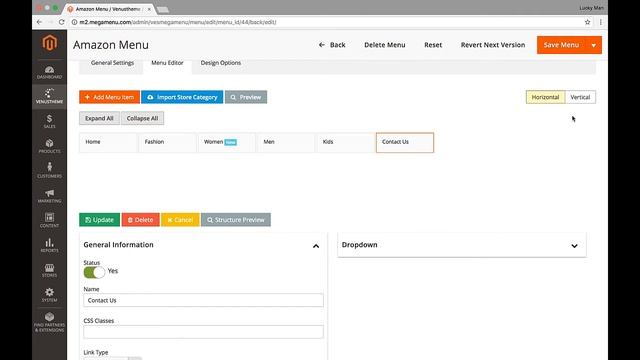Click the Lucky Man profile label
The height and width of the screenshot is (360, 640).
(591, 8)
